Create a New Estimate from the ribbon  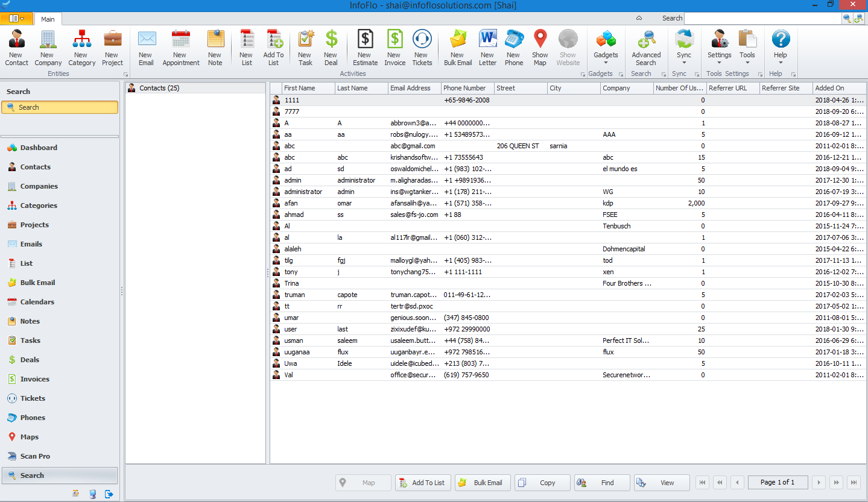click(x=365, y=47)
